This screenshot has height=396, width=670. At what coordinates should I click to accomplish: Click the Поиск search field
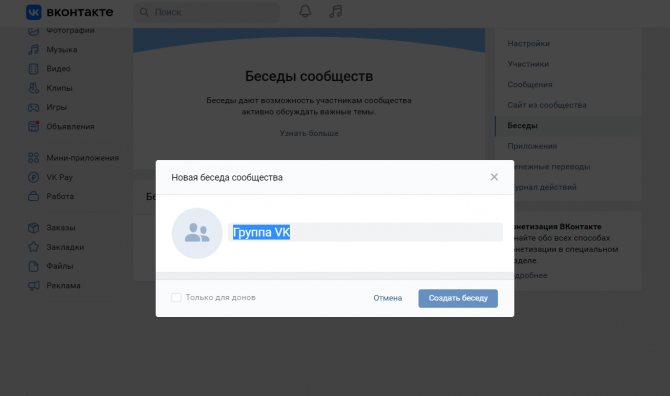(207, 12)
